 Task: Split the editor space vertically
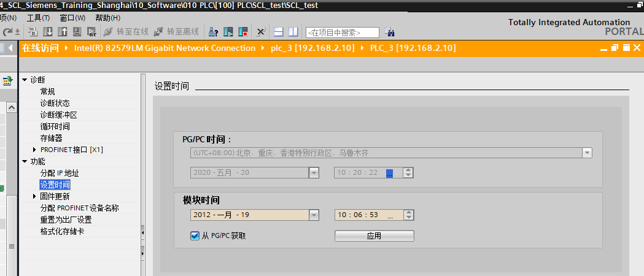pyautogui.click(x=293, y=31)
